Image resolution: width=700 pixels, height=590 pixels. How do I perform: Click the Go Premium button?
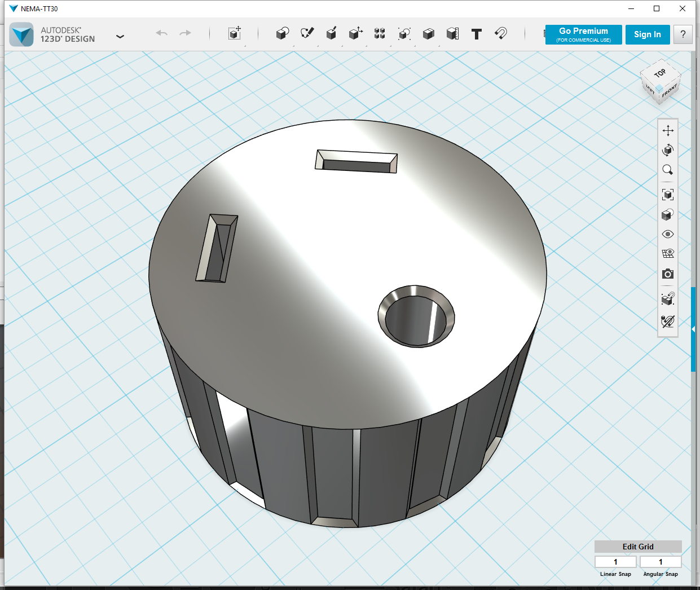[584, 34]
